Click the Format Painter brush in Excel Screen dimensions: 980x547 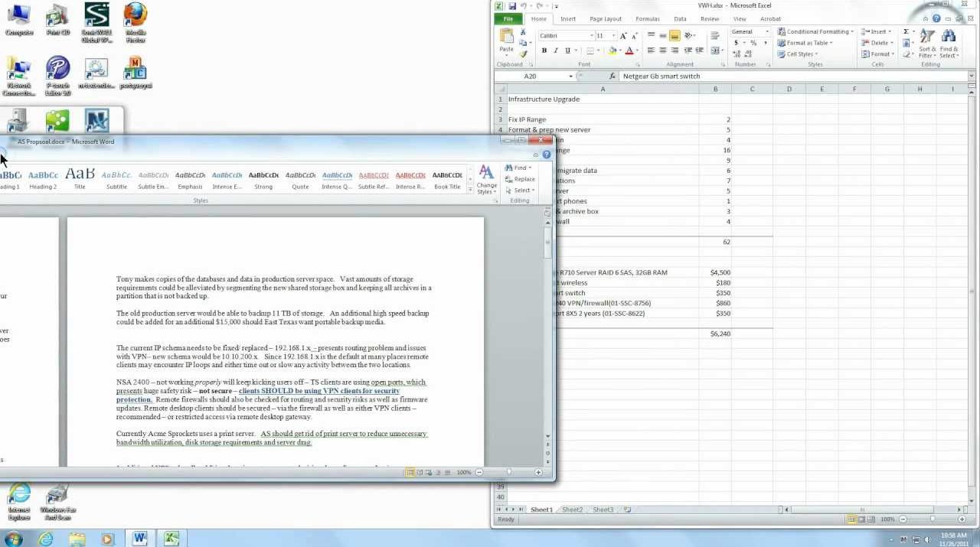tap(524, 54)
